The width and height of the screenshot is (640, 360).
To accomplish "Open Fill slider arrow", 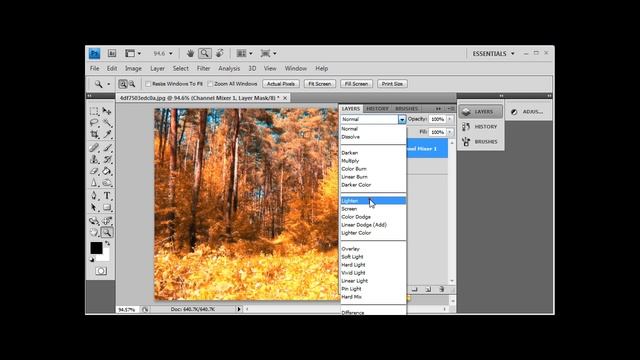I will pyautogui.click(x=450, y=132).
